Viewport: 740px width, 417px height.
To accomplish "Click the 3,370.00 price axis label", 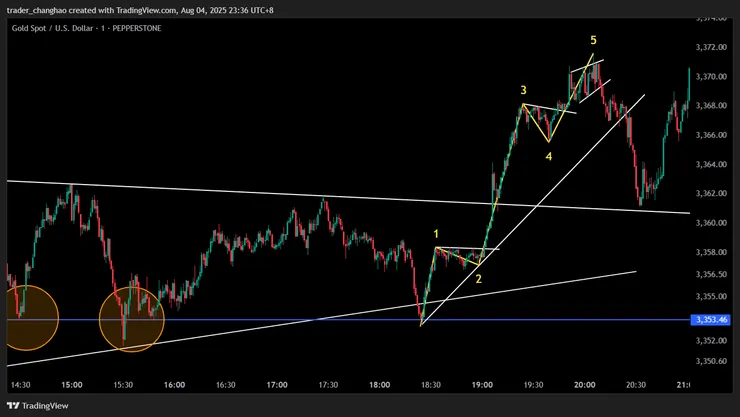I will coord(711,76).
